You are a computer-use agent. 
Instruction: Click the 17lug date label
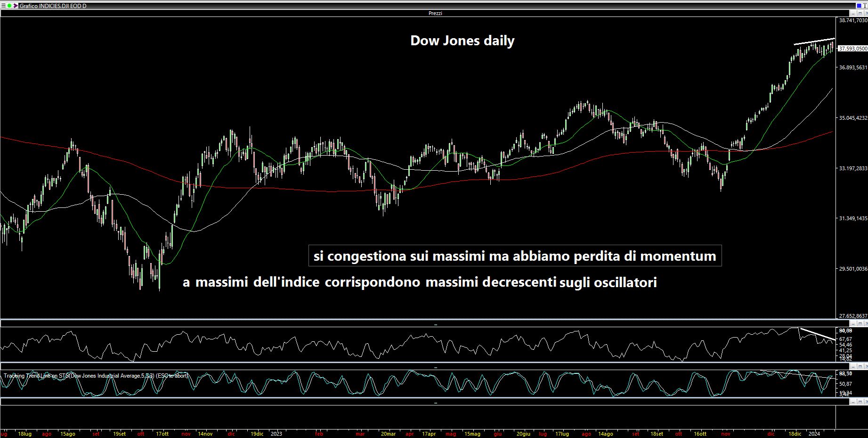[x=562, y=434]
